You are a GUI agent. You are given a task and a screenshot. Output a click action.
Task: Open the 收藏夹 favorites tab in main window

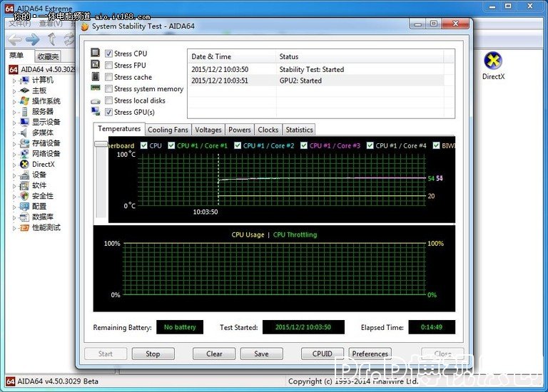tap(48, 56)
